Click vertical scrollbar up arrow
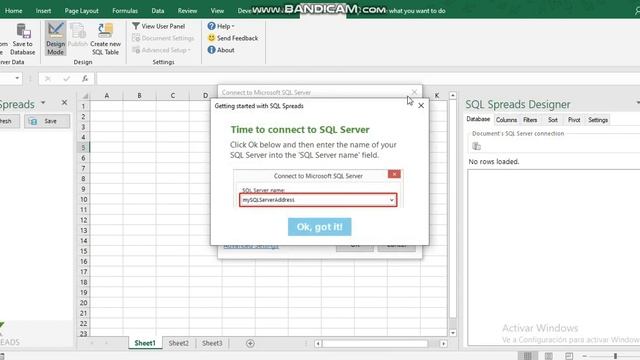 (453, 96)
